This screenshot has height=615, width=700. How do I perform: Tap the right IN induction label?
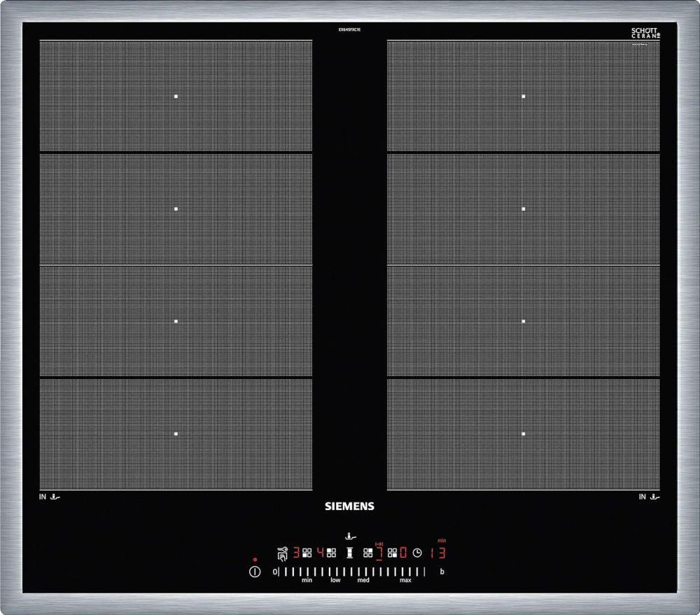pyautogui.click(x=643, y=496)
